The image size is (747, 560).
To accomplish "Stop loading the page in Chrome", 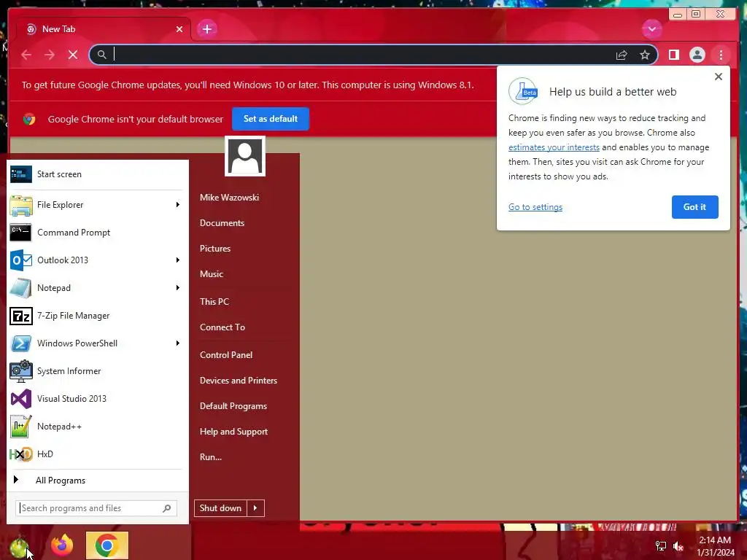I will [x=73, y=55].
